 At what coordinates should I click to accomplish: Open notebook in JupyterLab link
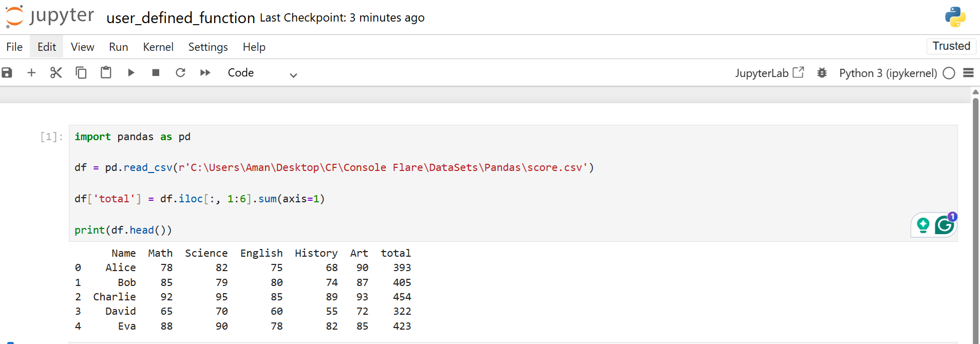(769, 73)
